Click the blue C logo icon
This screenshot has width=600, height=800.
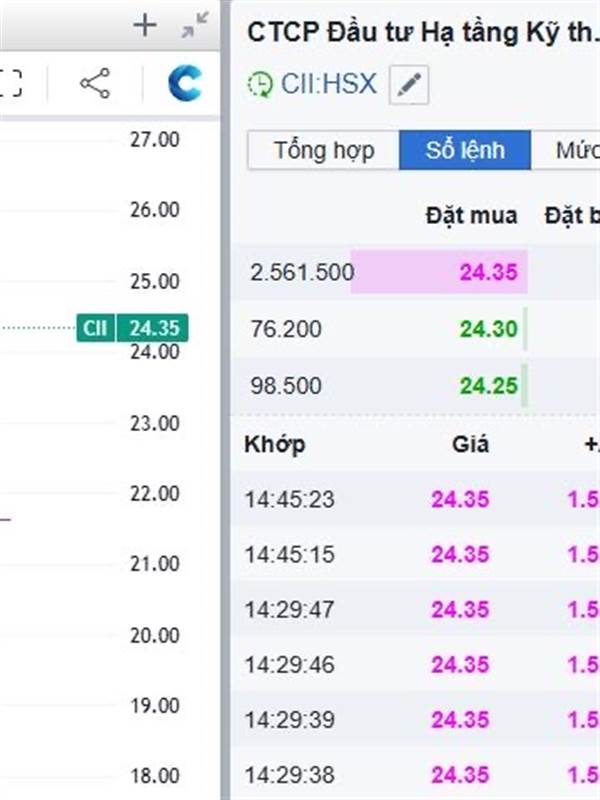(184, 83)
